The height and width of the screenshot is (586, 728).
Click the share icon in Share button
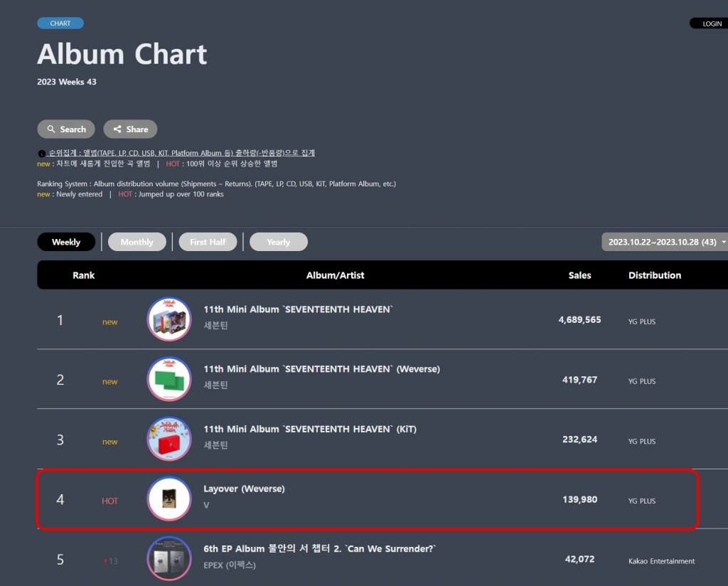117,129
